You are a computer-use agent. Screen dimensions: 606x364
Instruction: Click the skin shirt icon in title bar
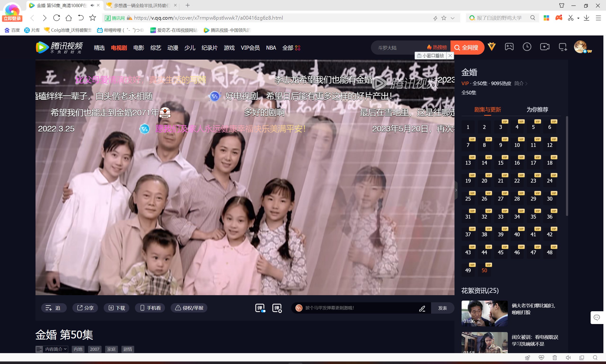561,5
